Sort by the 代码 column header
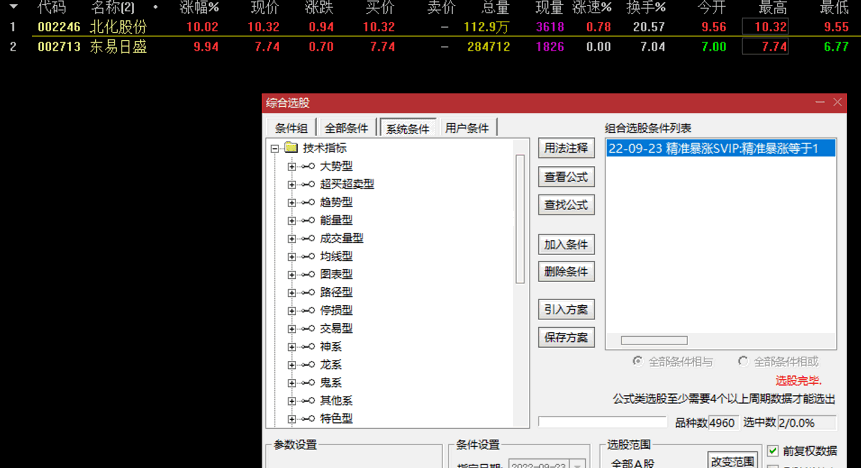The width and height of the screenshot is (861, 468). pos(52,8)
